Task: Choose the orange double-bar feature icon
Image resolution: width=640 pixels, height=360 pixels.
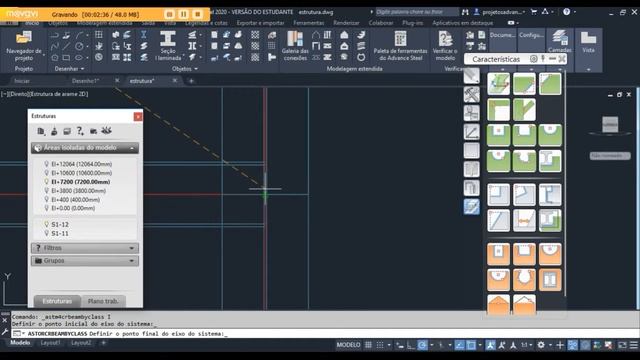Action: [550, 280]
